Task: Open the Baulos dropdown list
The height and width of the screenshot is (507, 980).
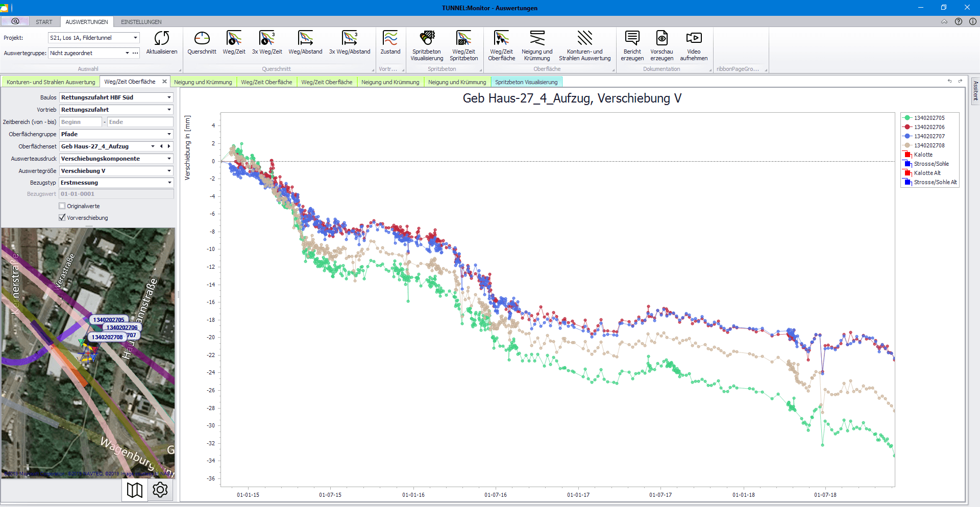Action: click(169, 97)
